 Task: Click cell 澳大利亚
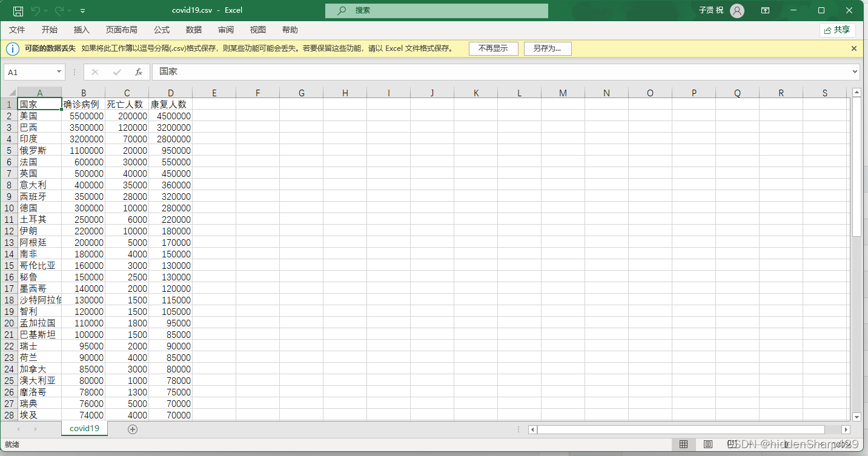40,380
